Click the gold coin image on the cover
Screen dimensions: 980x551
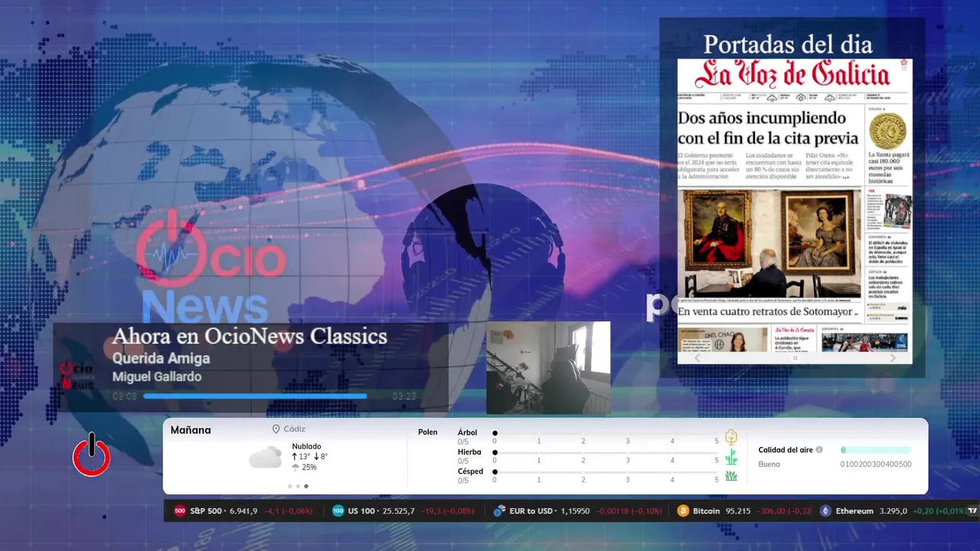click(887, 131)
